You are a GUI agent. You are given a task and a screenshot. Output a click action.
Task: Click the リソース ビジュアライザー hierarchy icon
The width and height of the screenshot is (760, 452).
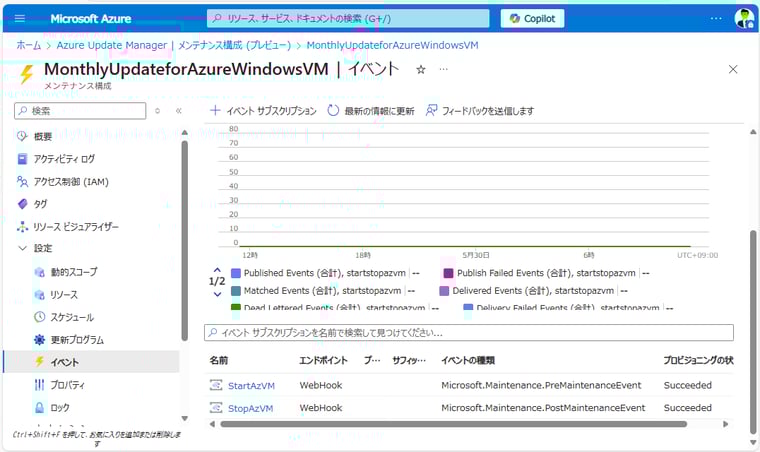tap(22, 226)
